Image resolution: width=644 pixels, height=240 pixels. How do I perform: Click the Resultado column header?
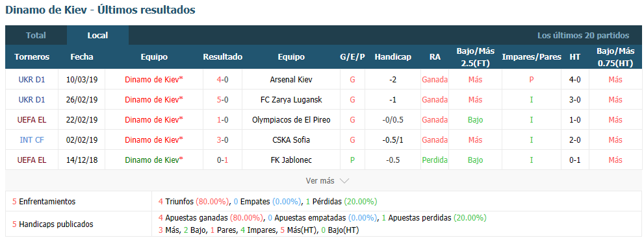click(x=223, y=57)
